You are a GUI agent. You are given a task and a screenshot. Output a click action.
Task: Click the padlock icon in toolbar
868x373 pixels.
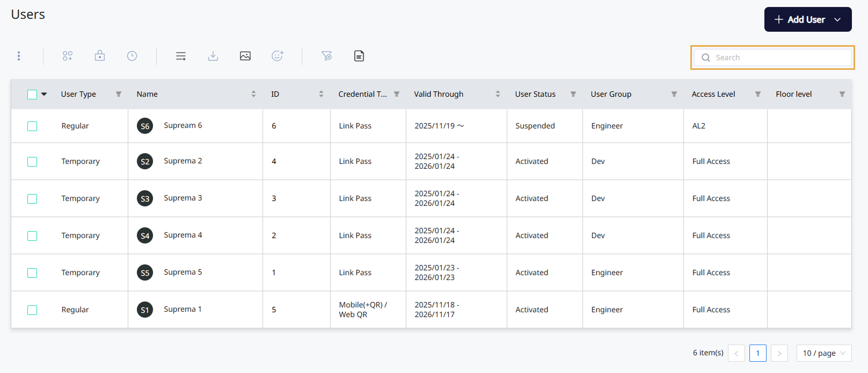point(100,56)
